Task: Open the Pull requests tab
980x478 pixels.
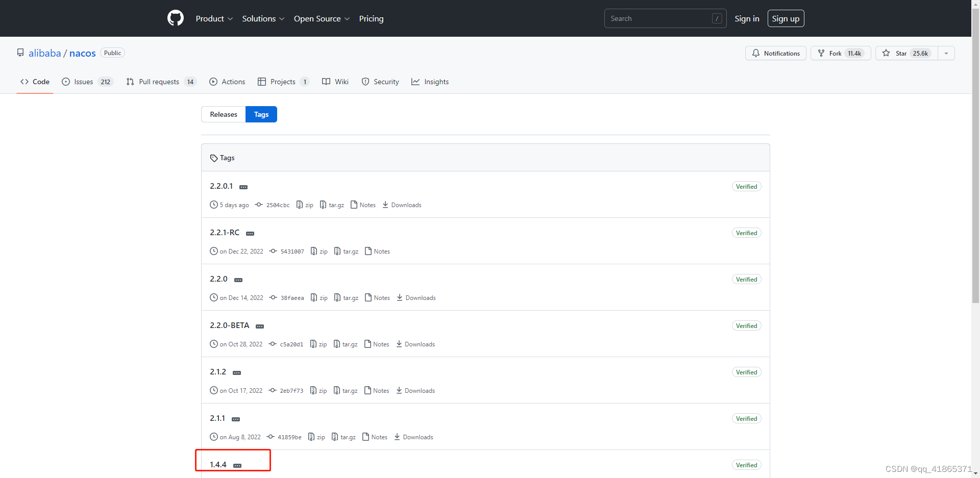Action: (161, 82)
